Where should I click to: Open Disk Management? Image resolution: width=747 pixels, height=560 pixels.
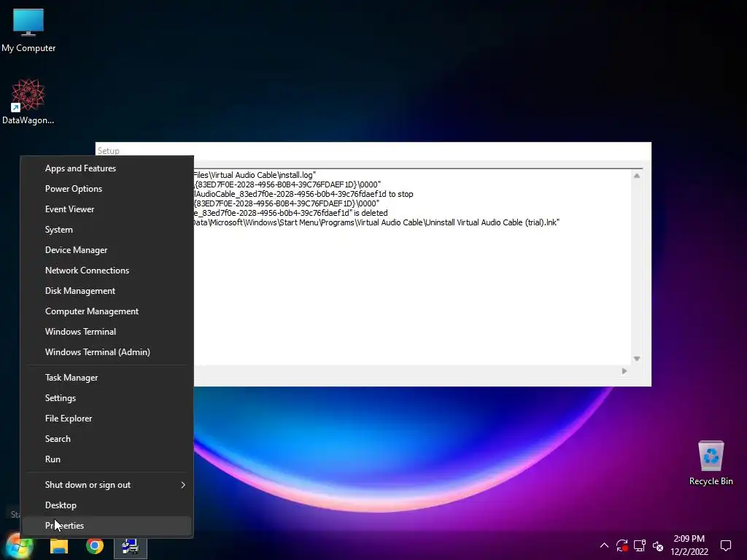point(107,291)
